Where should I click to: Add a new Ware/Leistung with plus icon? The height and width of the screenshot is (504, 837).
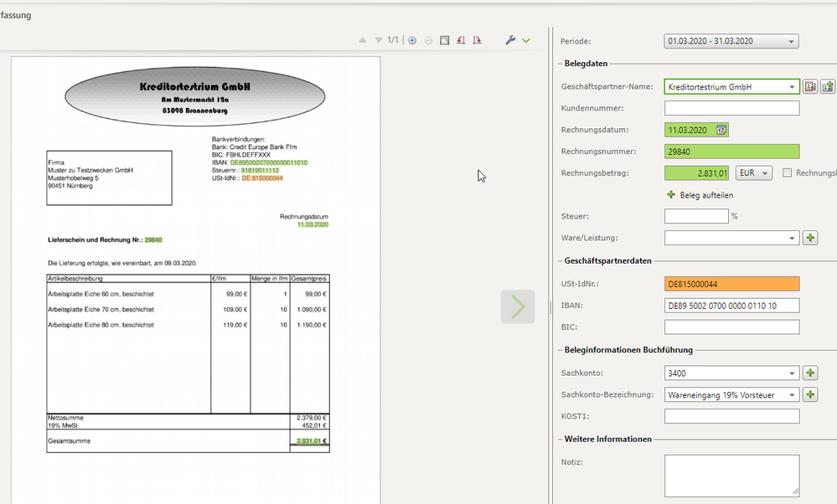tap(810, 239)
